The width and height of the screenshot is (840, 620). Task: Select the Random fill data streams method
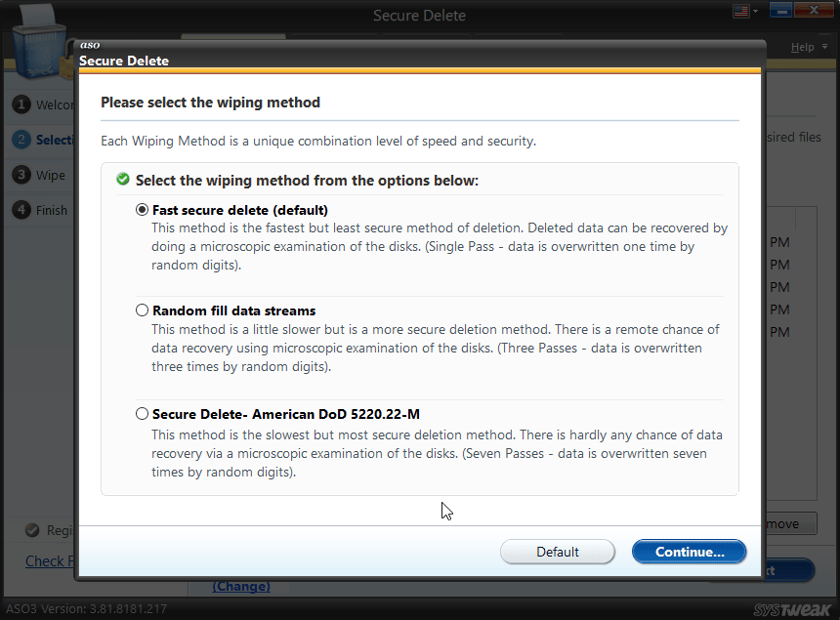pos(143,310)
